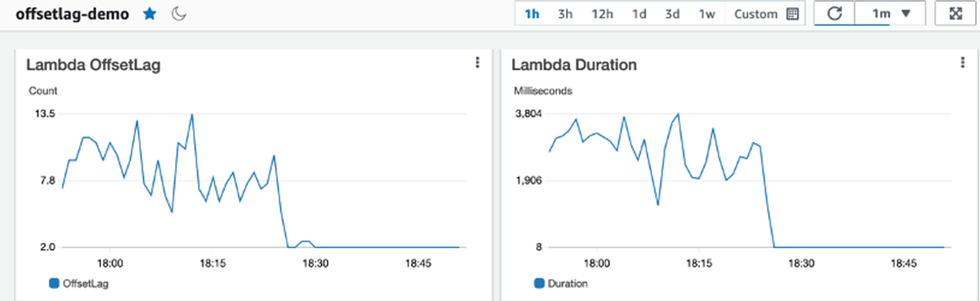The width and height of the screenshot is (980, 301).
Task: Click the OffsetLag legend color swatch
Action: (x=53, y=283)
